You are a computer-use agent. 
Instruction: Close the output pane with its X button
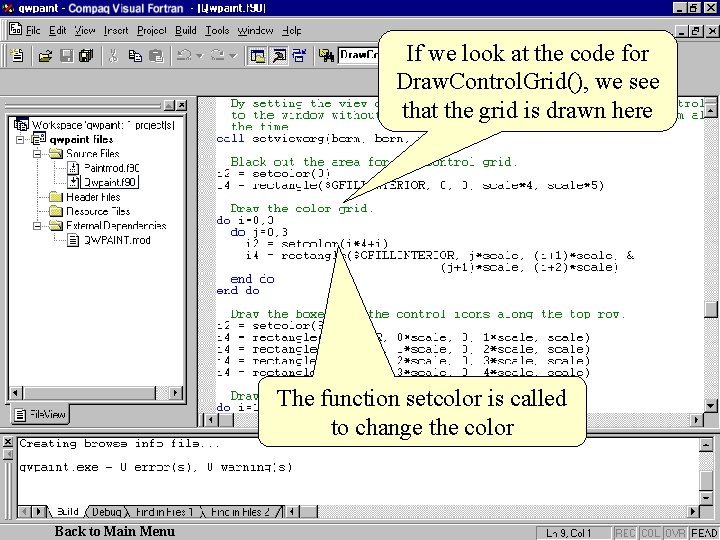7,442
